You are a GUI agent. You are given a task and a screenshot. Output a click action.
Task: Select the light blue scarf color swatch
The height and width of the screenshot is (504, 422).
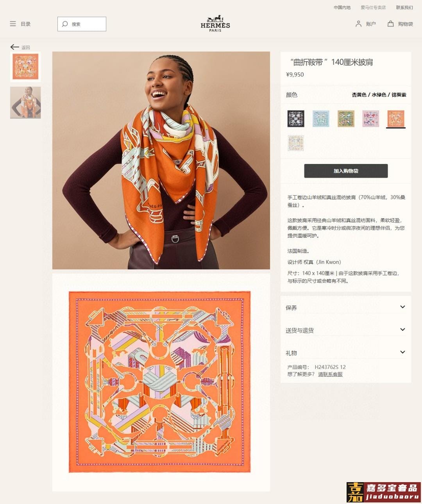(321, 119)
